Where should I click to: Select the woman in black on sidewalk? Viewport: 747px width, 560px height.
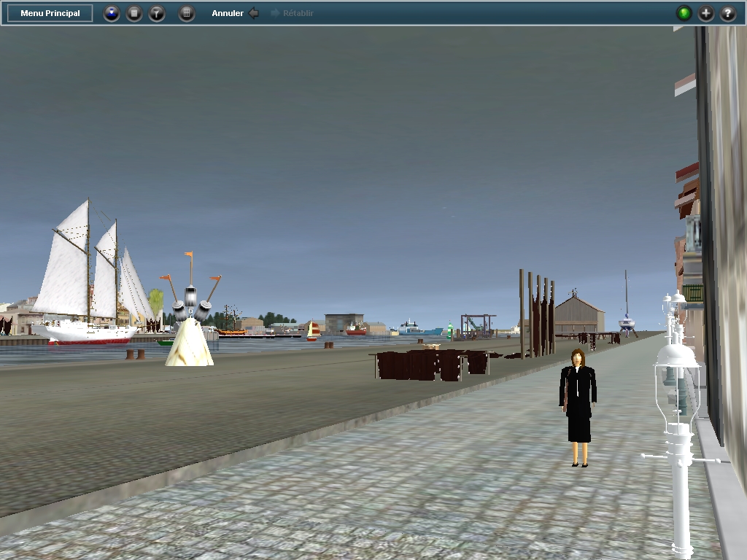[x=578, y=408]
